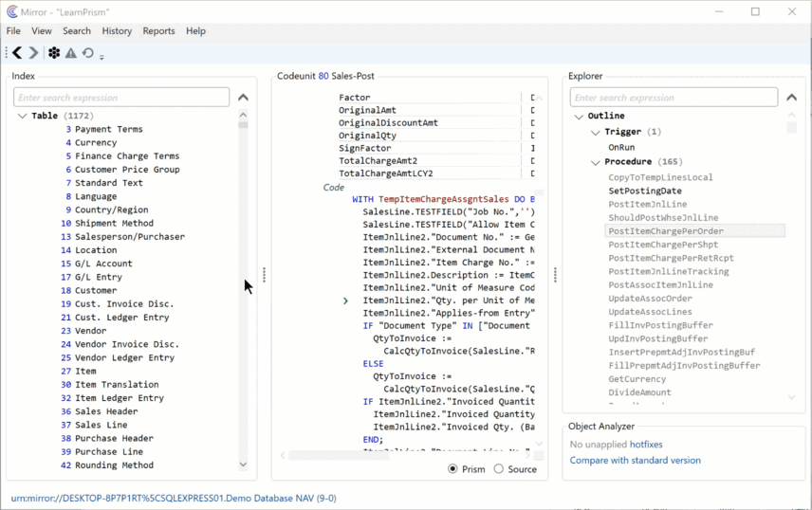This screenshot has width=812, height=510.
Task: Select the CopyToTempLinesLocal procedure
Action: [660, 177]
